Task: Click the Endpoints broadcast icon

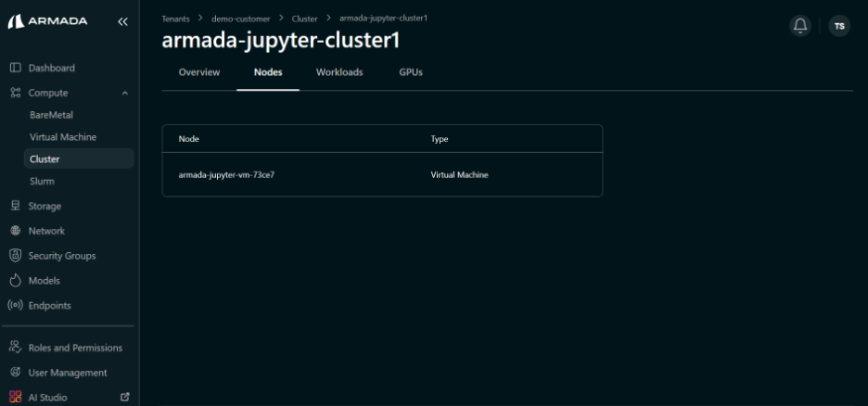Action: (16, 305)
